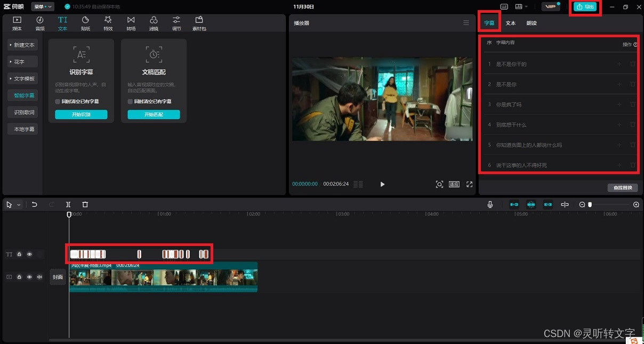Click the undo arrow in timeline toolbar

[x=35, y=204]
